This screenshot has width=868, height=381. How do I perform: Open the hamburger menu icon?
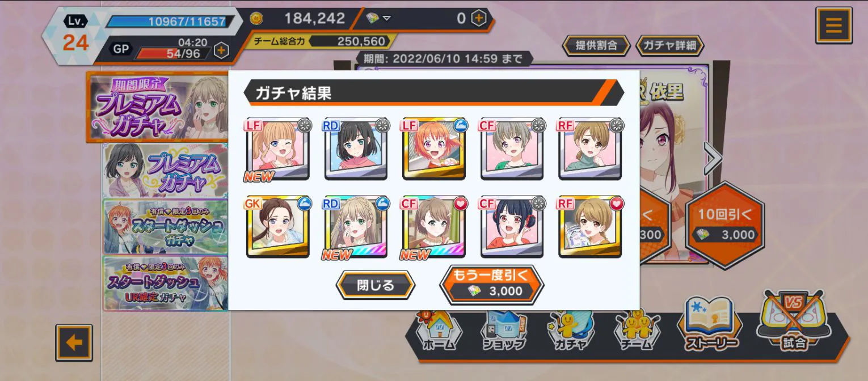coord(833,26)
